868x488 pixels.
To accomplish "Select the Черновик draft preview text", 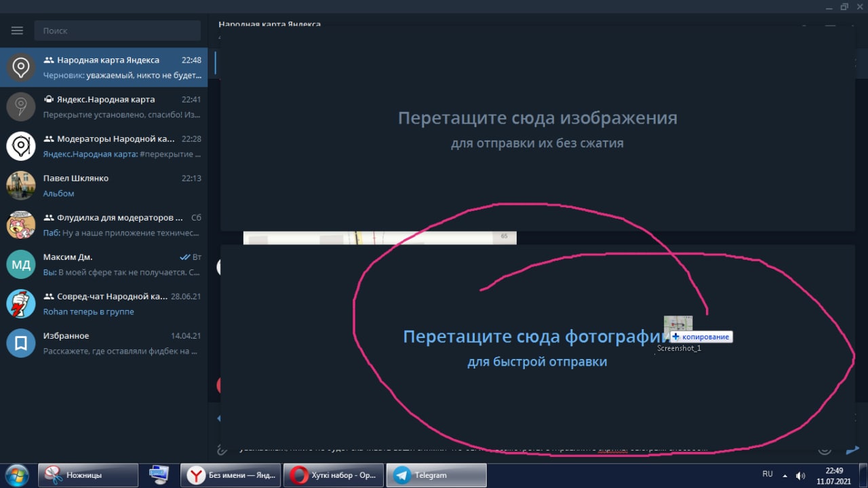I will point(122,75).
